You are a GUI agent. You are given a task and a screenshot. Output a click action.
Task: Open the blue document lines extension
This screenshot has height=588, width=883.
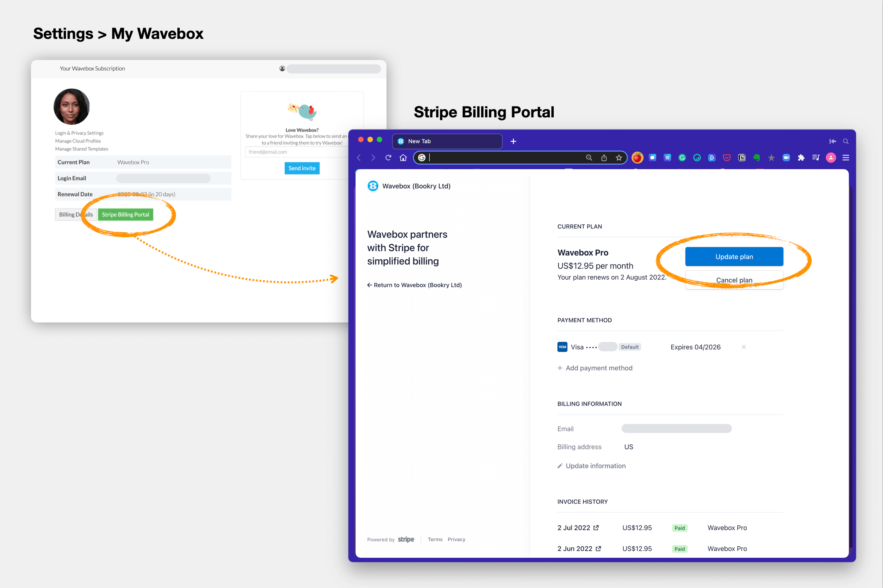pyautogui.click(x=667, y=158)
